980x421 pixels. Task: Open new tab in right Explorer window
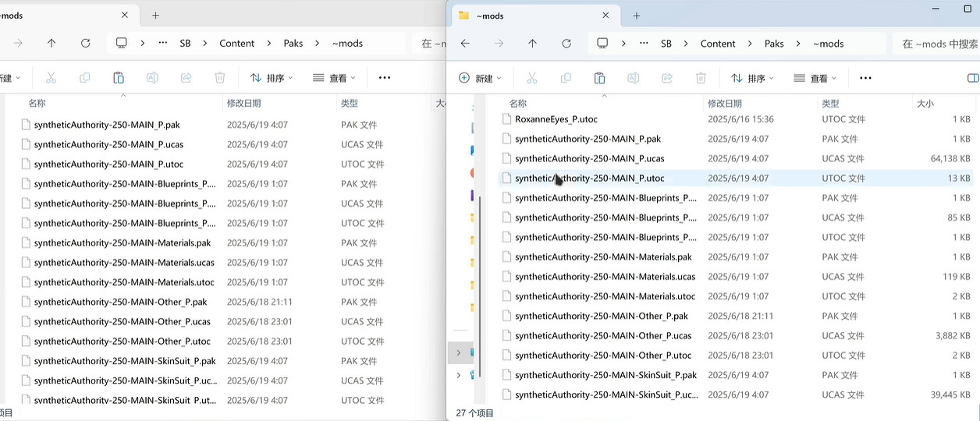click(637, 16)
